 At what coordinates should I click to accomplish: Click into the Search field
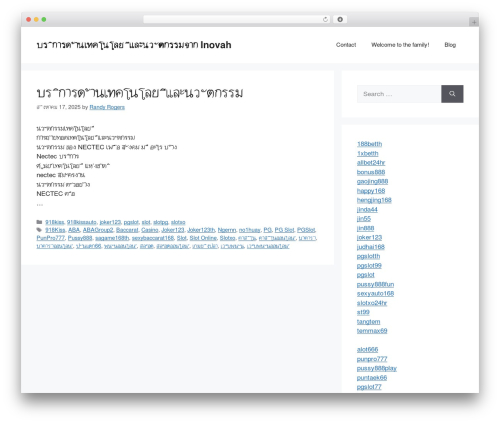(x=399, y=94)
